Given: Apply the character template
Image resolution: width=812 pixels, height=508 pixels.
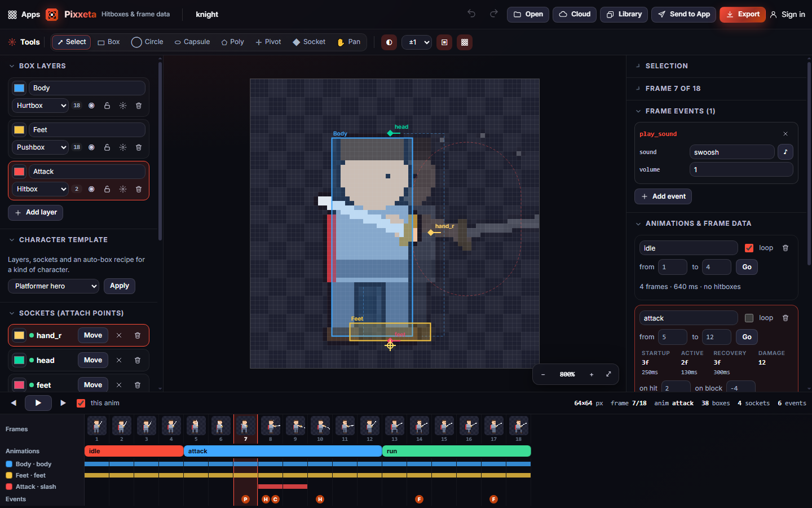Looking at the screenshot, I should pos(120,286).
